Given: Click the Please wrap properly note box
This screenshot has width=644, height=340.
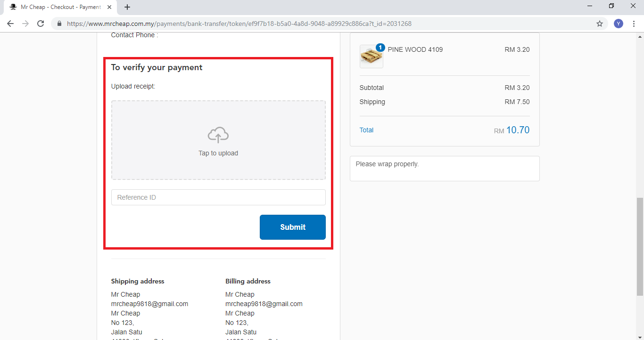Looking at the screenshot, I should 445,169.
